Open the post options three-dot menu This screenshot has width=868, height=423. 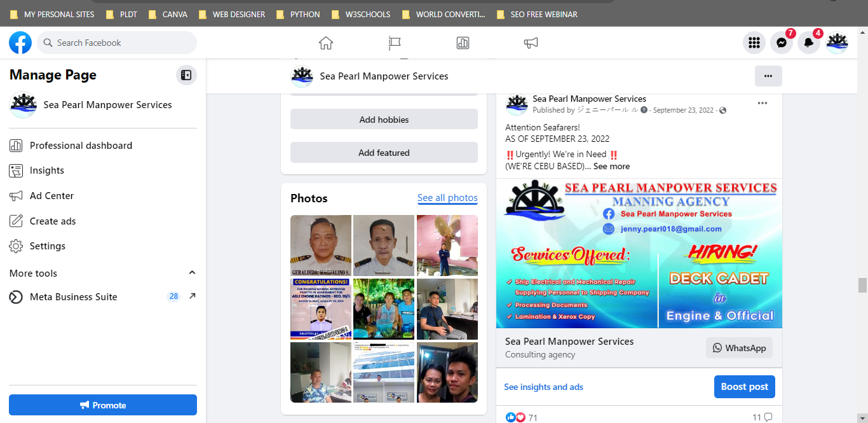point(763,103)
